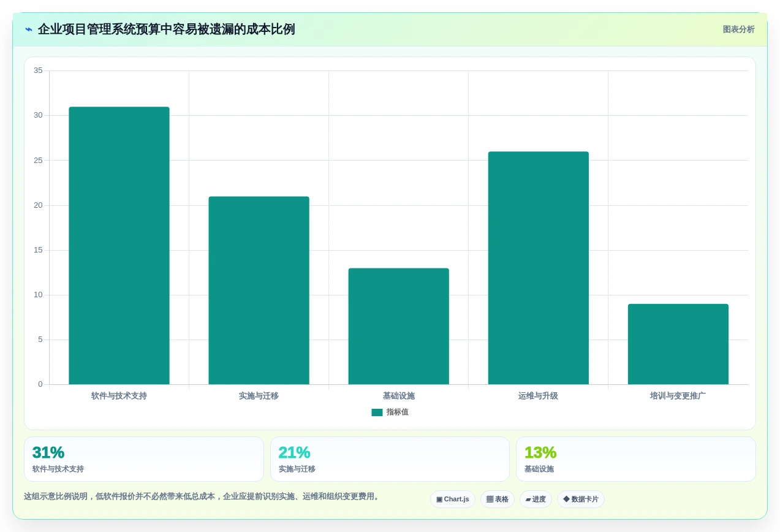Click the chart title 企业项目管理系统预算中容易被遗漏的成本比例
The height and width of the screenshot is (532, 780).
(x=166, y=29)
